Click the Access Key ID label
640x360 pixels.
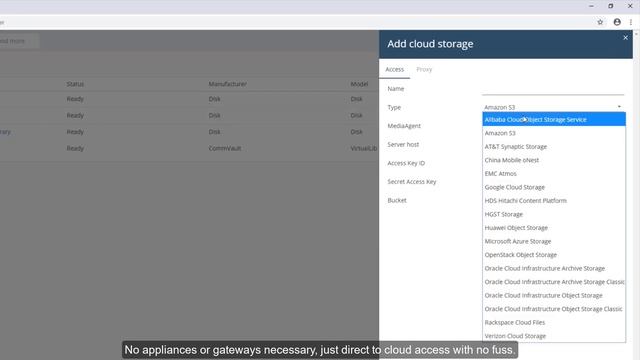pyautogui.click(x=406, y=163)
